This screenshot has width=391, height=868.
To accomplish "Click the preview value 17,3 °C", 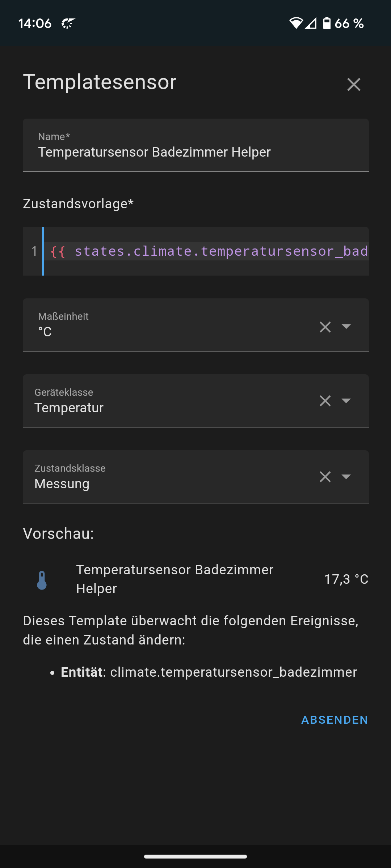I will click(346, 579).
